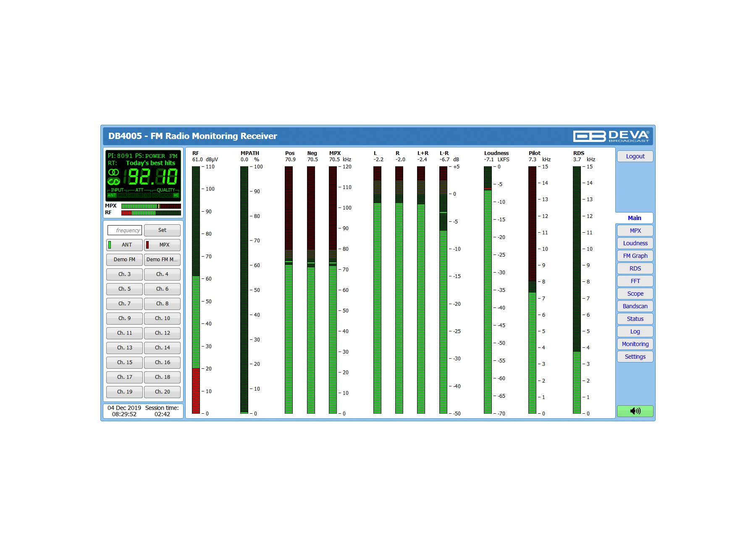
Task: Click the speaker audio listen button
Action: [635, 411]
